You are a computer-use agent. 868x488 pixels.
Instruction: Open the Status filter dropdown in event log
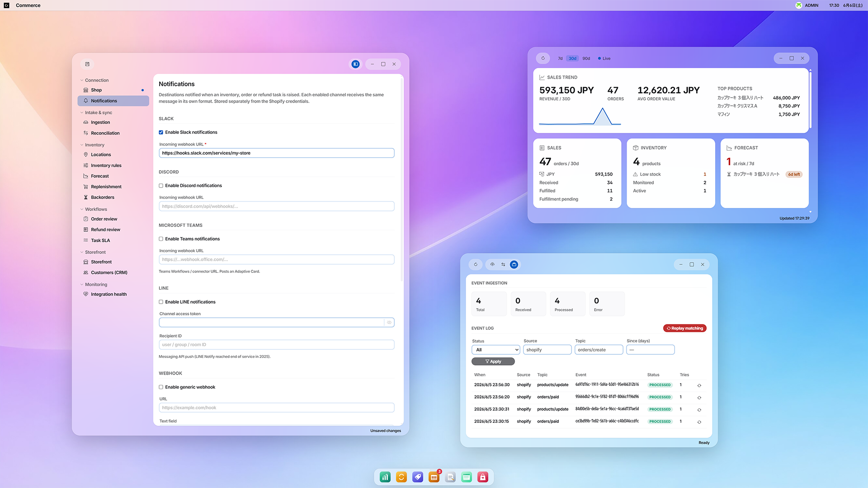(496, 350)
